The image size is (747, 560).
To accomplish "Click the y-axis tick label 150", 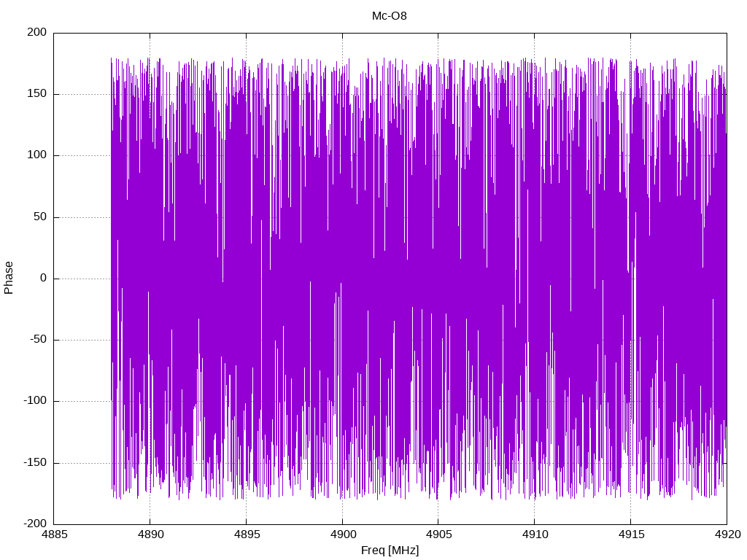I will pyautogui.click(x=37, y=94).
